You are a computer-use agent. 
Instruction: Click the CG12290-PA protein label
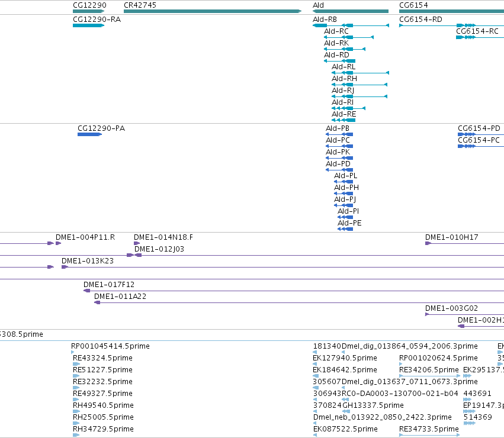[101, 128]
